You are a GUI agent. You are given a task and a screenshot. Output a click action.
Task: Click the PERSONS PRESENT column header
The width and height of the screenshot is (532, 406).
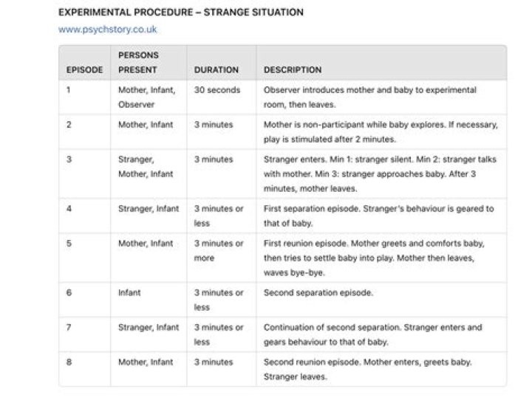(x=138, y=62)
